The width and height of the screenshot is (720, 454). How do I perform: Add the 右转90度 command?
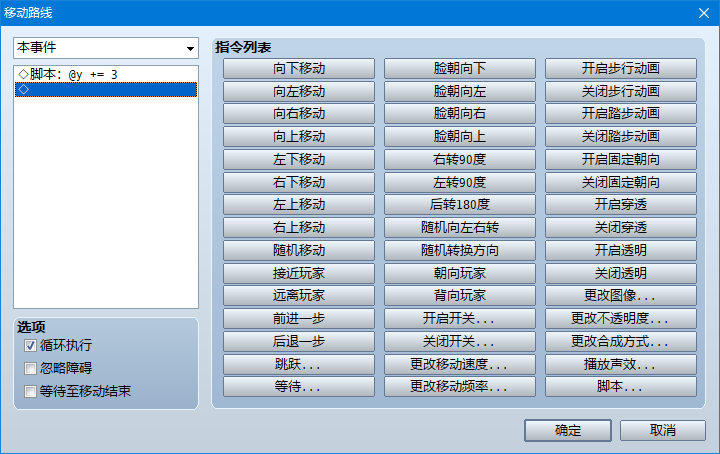(460, 159)
